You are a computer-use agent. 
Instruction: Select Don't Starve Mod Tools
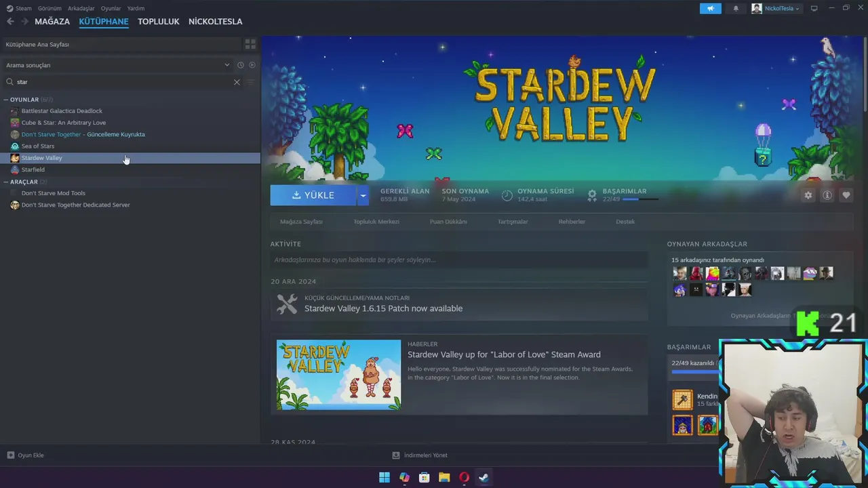[54, 193]
